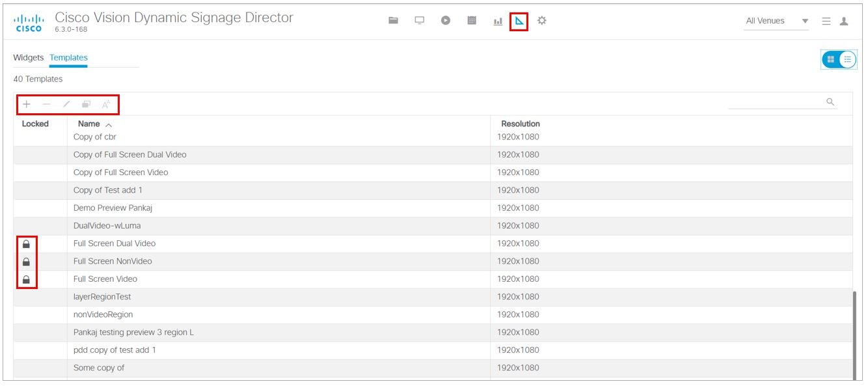Click lock icon for Full Screen NonVideo
The width and height of the screenshot is (868, 386).
pyautogui.click(x=26, y=262)
